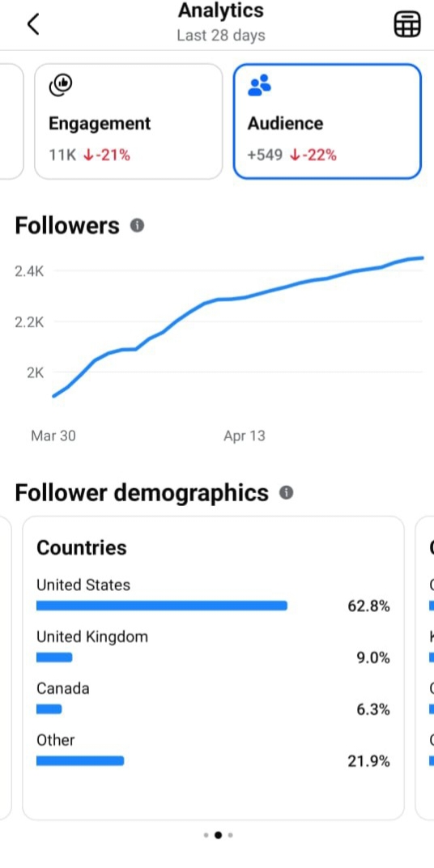Screen dimensions: 434x868
Task: Tap the back arrow icon
Action: [33, 23]
